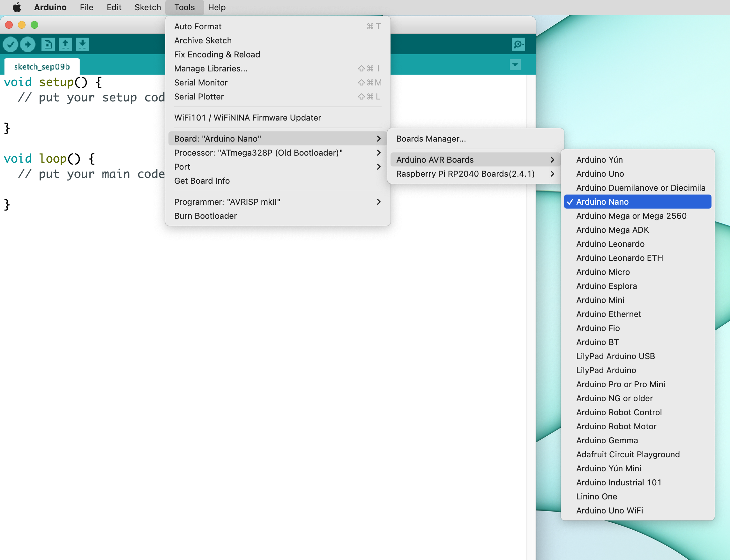Select Arduino BT board

point(637,342)
